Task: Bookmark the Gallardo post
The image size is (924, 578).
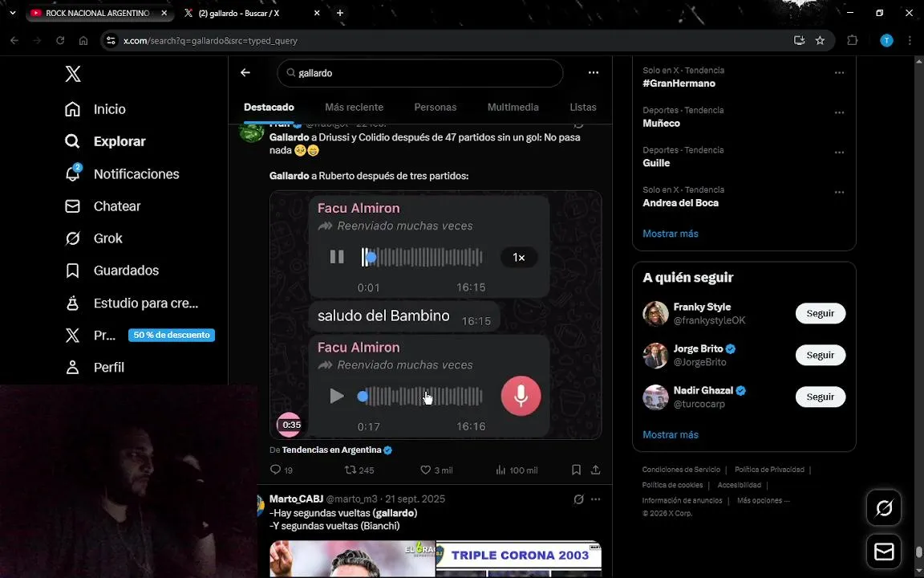Action: pos(576,470)
